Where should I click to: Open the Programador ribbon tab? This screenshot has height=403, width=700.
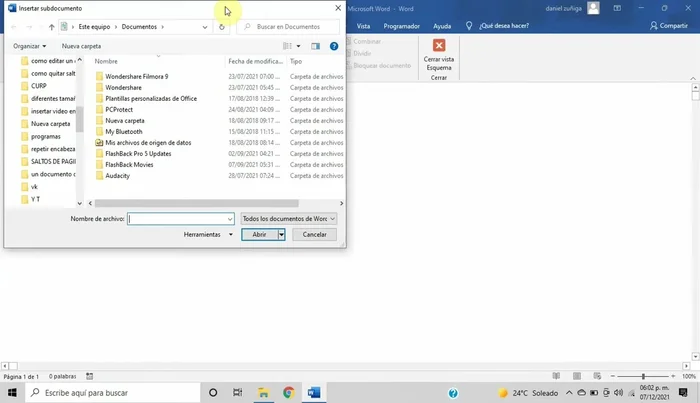(401, 26)
